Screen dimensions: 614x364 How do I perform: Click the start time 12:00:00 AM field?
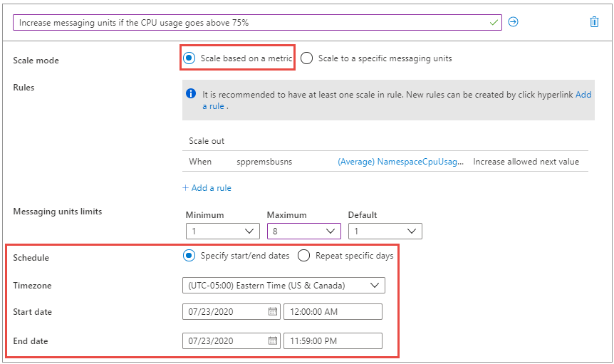pyautogui.click(x=333, y=312)
